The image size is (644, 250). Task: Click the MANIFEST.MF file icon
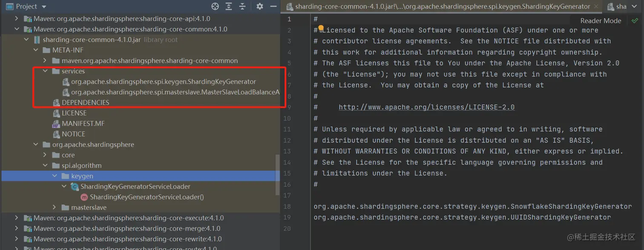(x=56, y=124)
